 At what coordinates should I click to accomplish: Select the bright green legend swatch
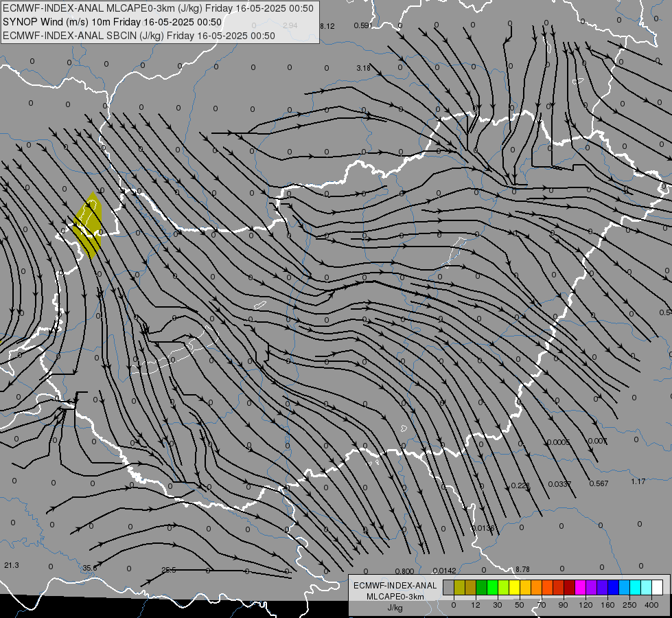[493, 588]
